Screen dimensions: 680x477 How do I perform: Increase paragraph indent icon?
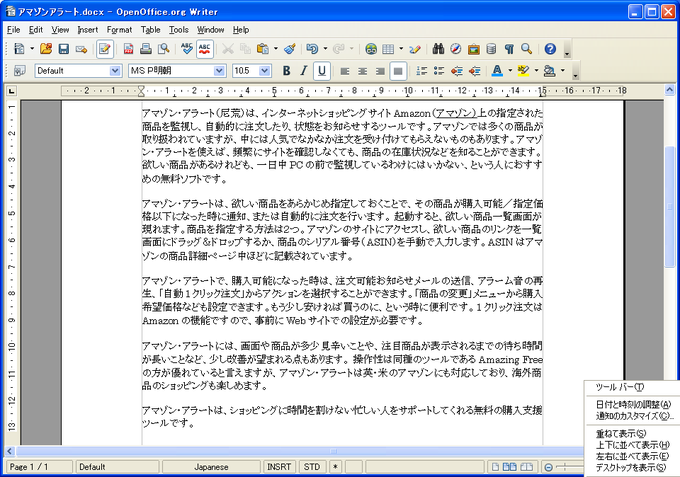[474, 71]
